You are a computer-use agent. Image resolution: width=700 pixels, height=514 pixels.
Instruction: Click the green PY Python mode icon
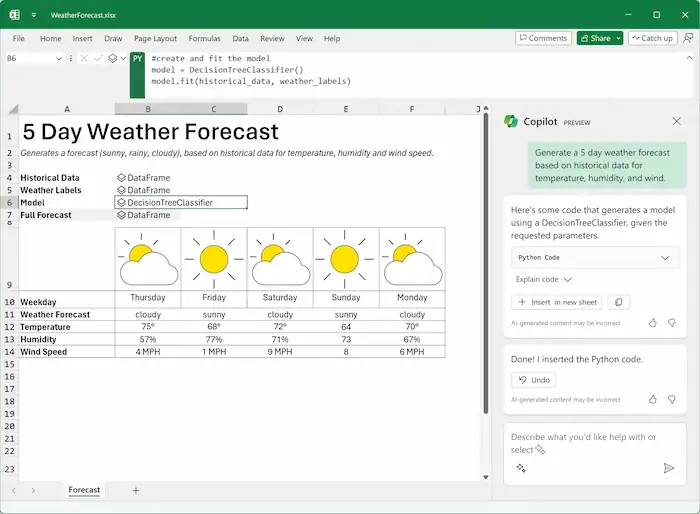[138, 59]
